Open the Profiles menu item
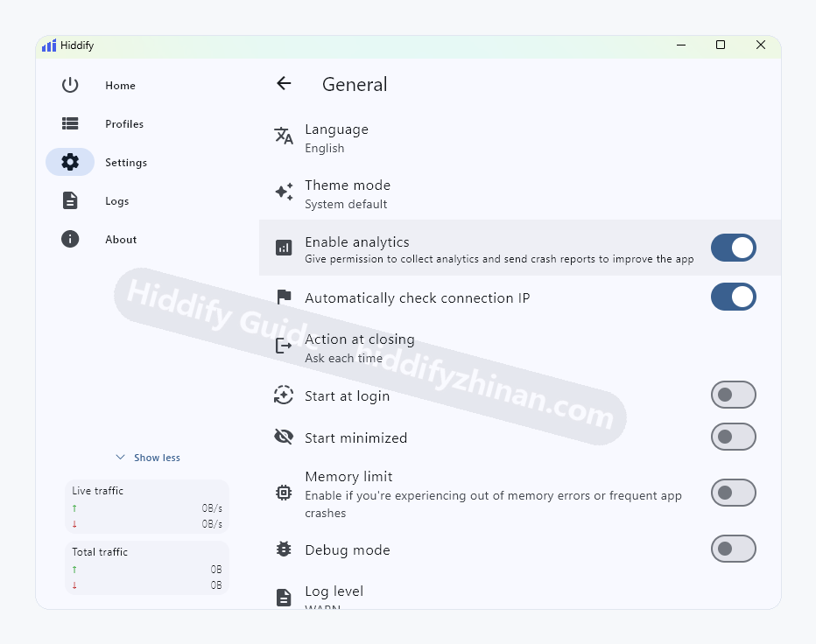The height and width of the screenshot is (644, 816). 124,123
